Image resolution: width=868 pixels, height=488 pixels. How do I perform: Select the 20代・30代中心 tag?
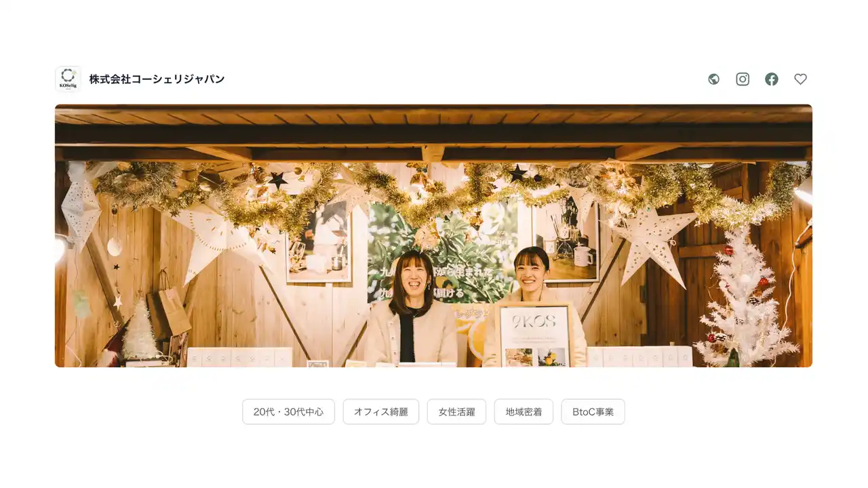click(x=288, y=411)
